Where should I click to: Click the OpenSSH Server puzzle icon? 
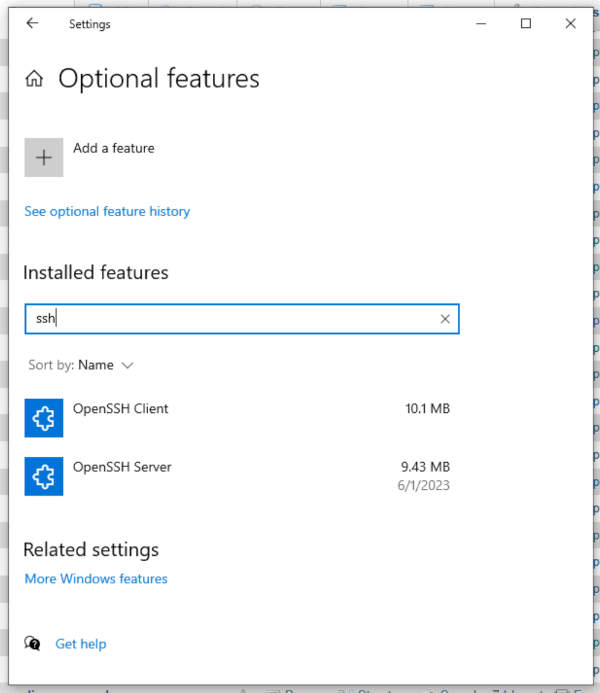tap(44, 477)
